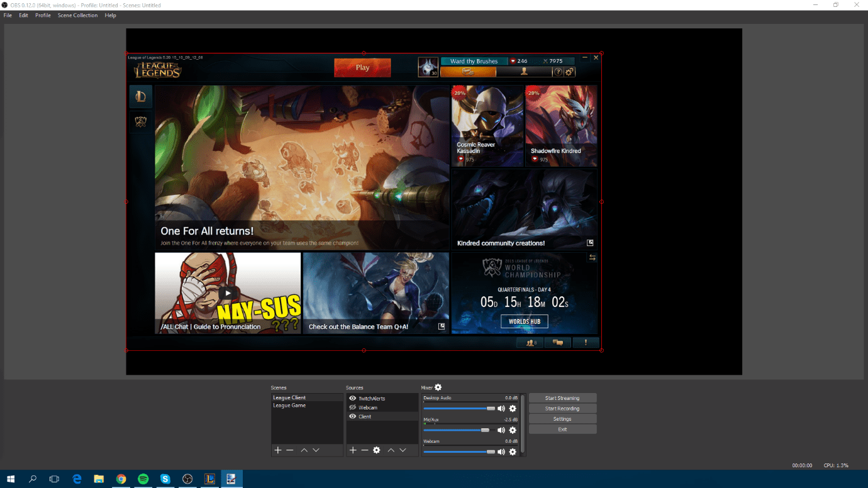The width and height of the screenshot is (868, 488).
Task: Open League client options gear icon
Action: pos(569,72)
